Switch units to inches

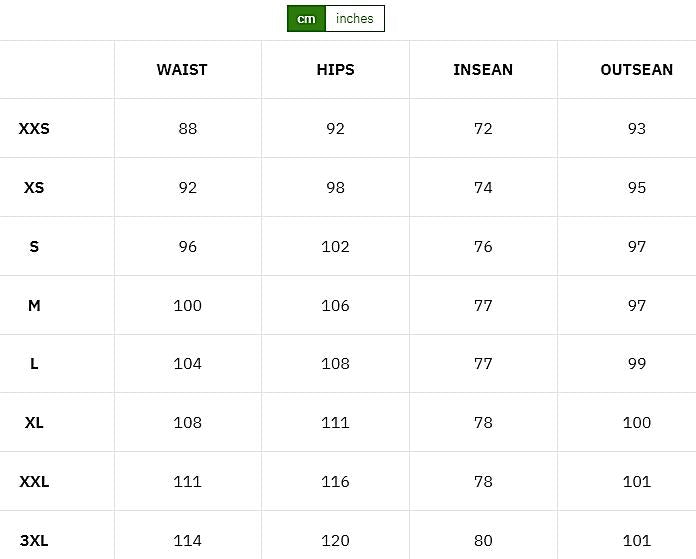pos(355,19)
